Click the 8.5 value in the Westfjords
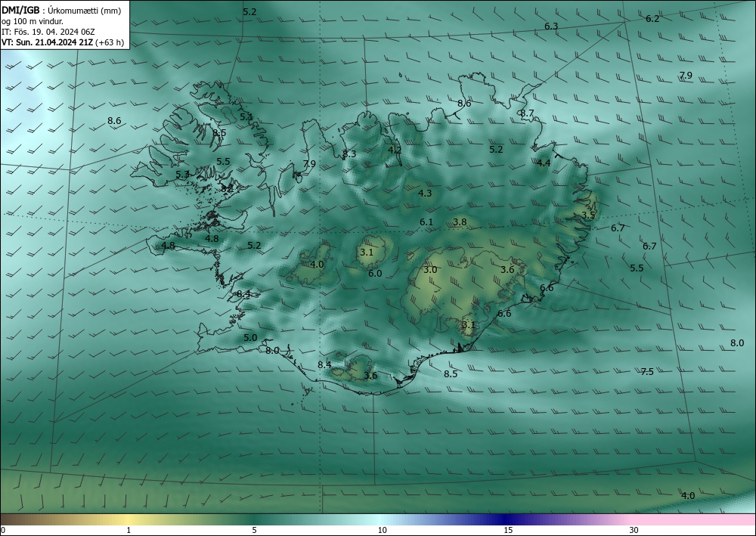The height and width of the screenshot is (536, 756). (219, 133)
